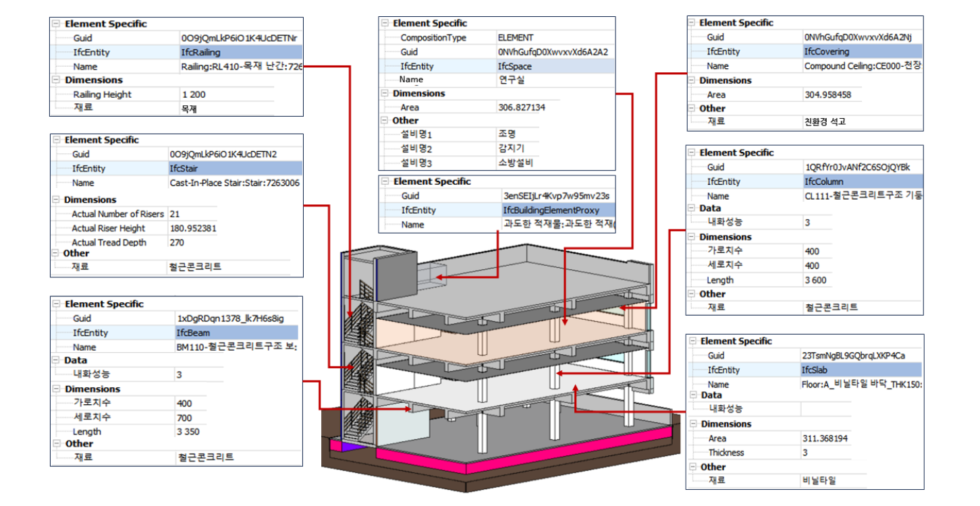Collapse Data section in the IfcBeam panel
Screen dimensions: 980x506
click(56, 360)
